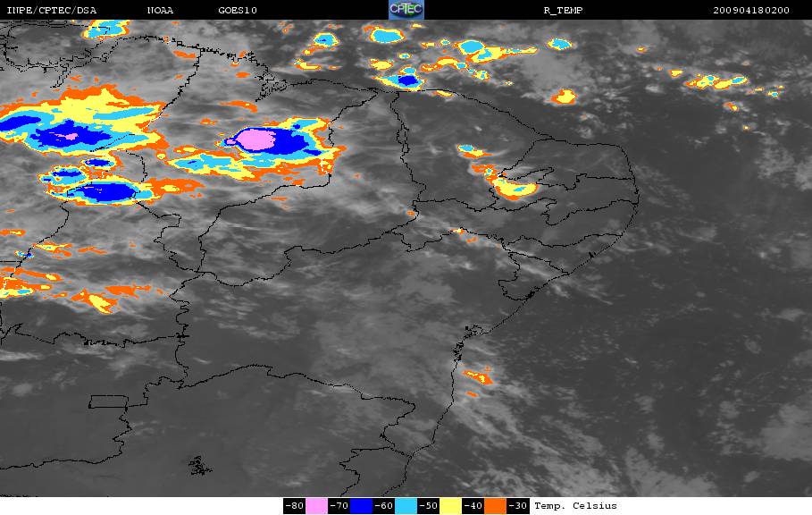
Task: Select the yellow -50 legend swatch
Action: pos(450,506)
